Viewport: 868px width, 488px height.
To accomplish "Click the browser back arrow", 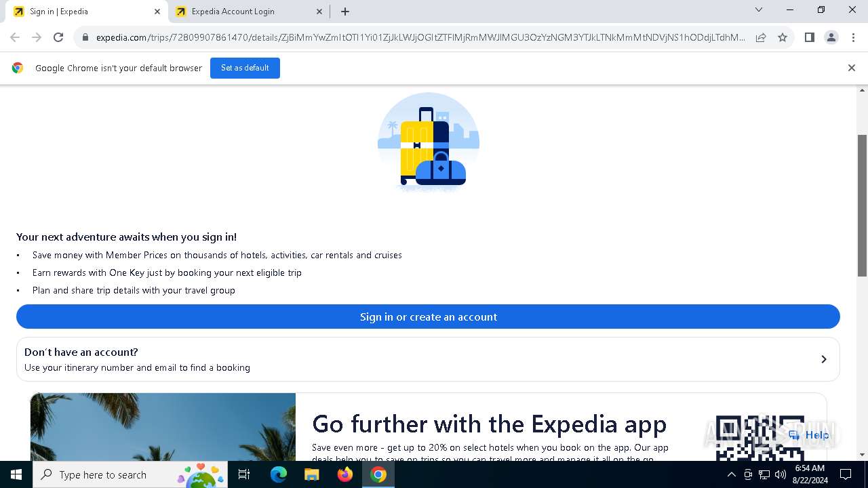I will [x=15, y=37].
